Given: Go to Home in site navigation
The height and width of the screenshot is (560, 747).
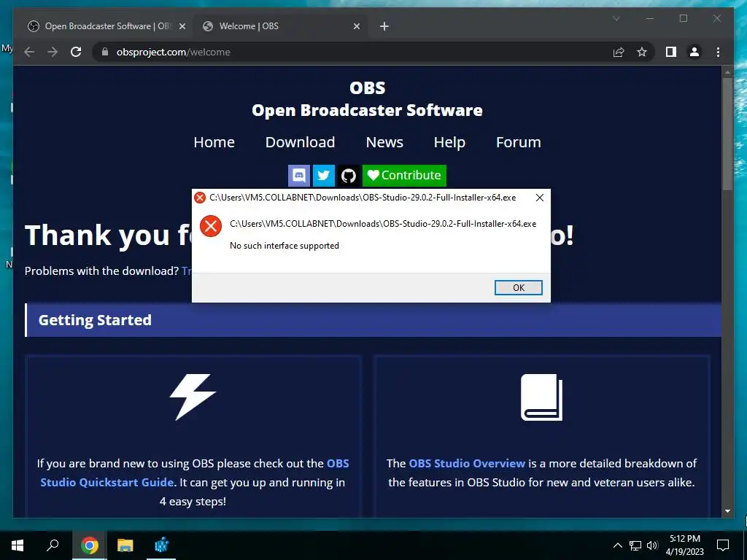Looking at the screenshot, I should coord(214,142).
